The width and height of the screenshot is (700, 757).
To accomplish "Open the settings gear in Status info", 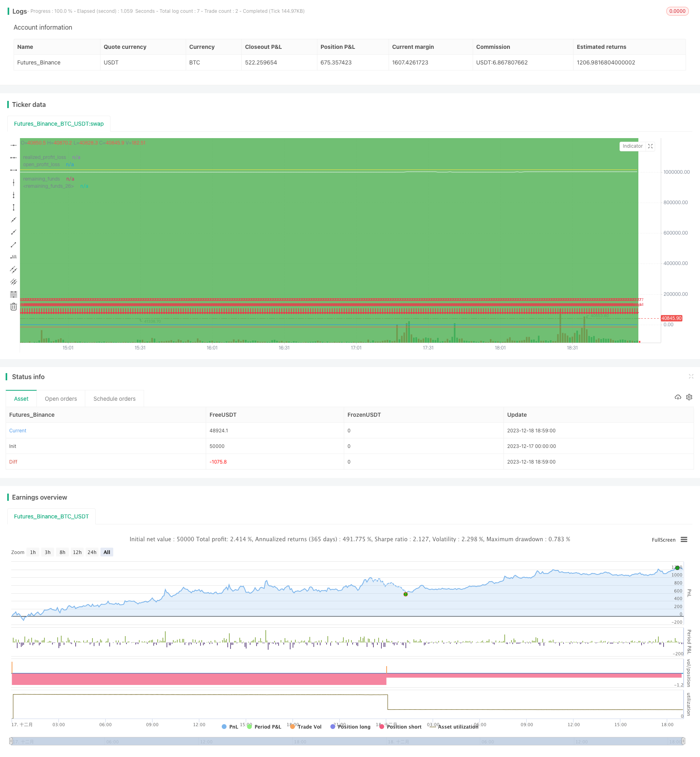I will pos(689,397).
